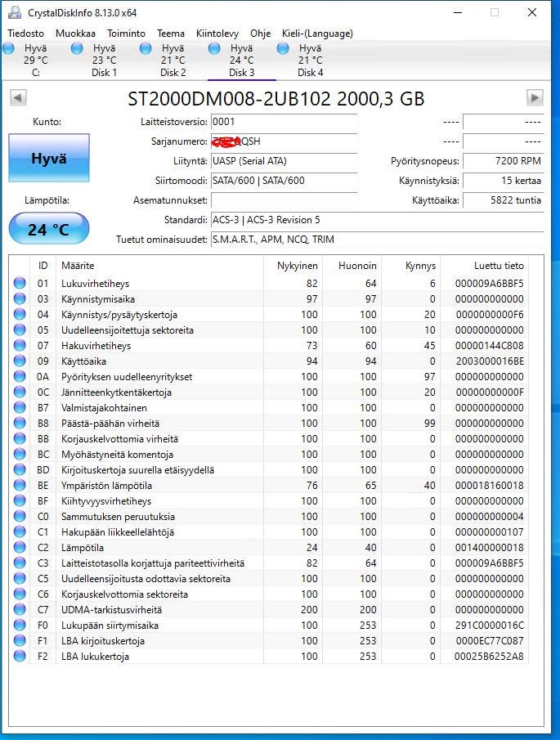Go to next disk with right arrow
560x740 pixels.
pos(535,97)
